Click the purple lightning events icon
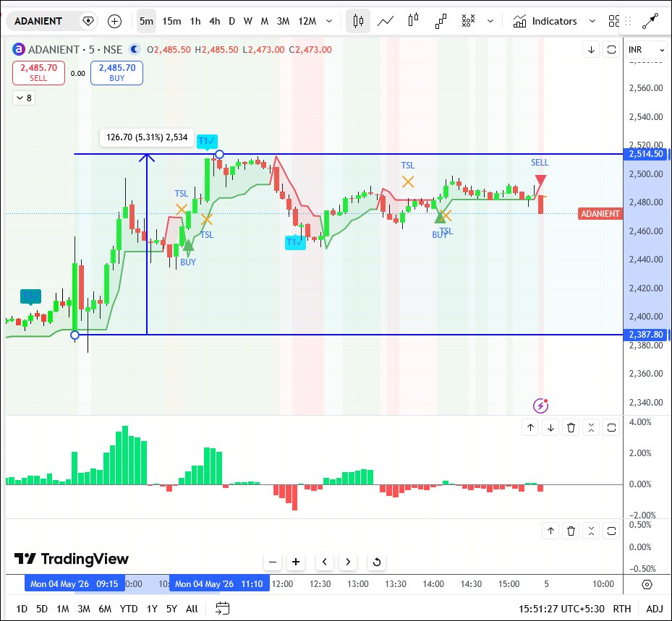This screenshot has width=672, height=621. click(540, 405)
